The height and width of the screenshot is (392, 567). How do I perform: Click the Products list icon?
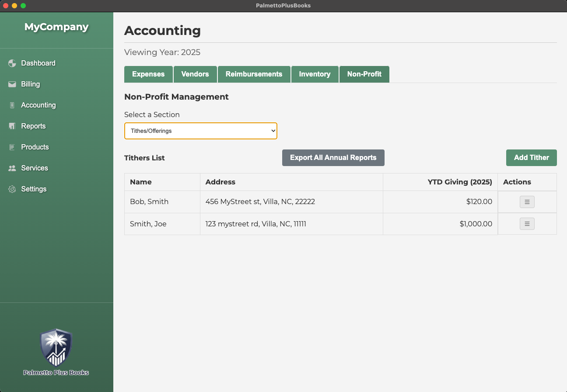12,147
